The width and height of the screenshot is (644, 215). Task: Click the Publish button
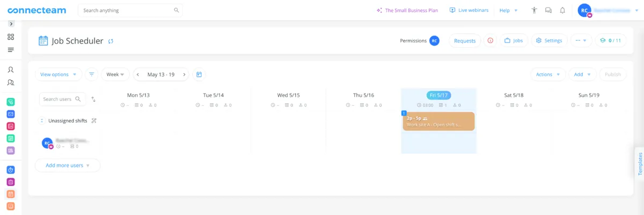[x=613, y=75]
